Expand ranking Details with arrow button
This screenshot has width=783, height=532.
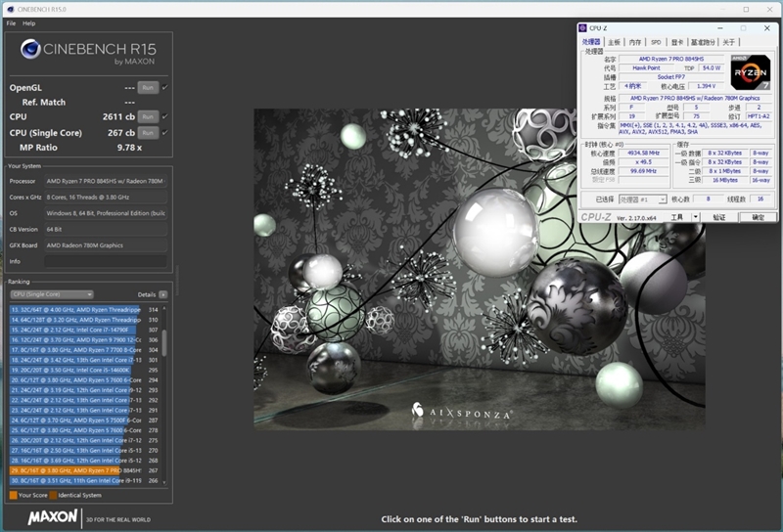coord(164,293)
